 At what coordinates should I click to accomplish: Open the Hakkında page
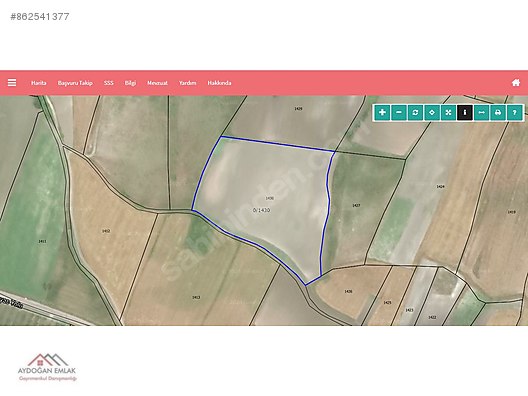pyautogui.click(x=219, y=83)
